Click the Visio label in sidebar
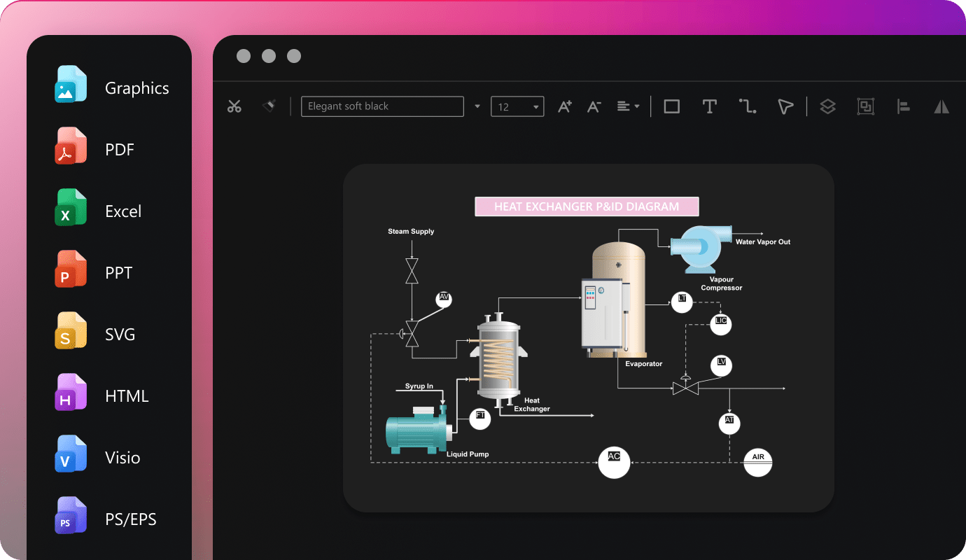Viewport: 966px width, 560px height. [122, 458]
